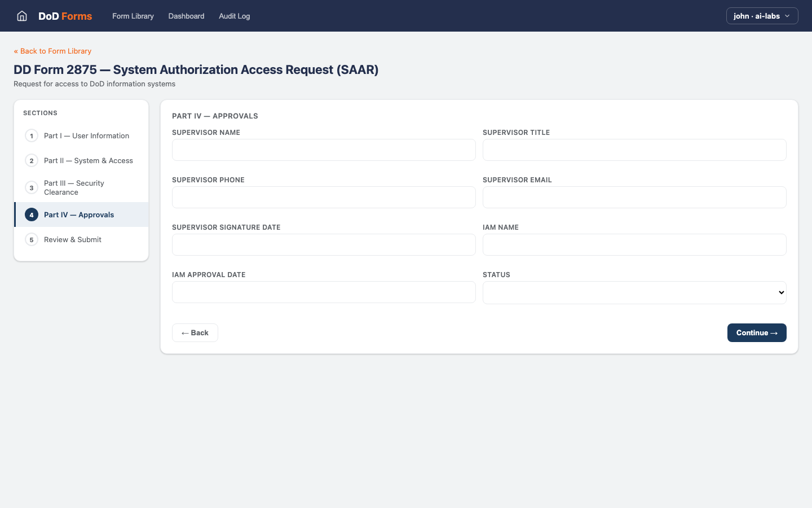
Task: Navigate back via Back to Form Library link
Action: coord(52,51)
